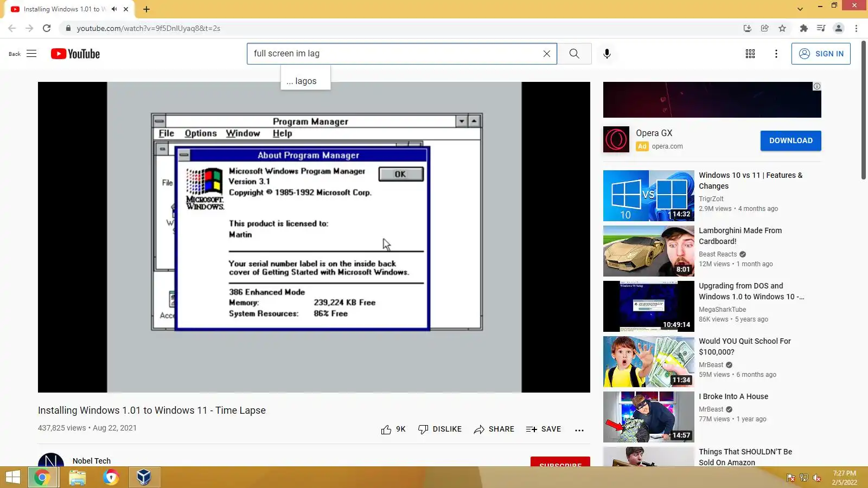The image size is (868, 488).
Task: Open the browser media controls icon
Action: coord(821,28)
